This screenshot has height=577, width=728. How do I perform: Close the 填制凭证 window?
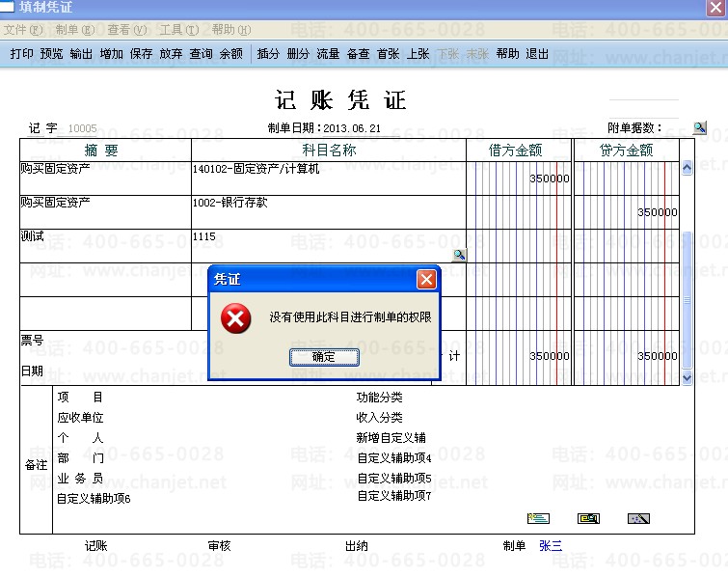point(715,8)
